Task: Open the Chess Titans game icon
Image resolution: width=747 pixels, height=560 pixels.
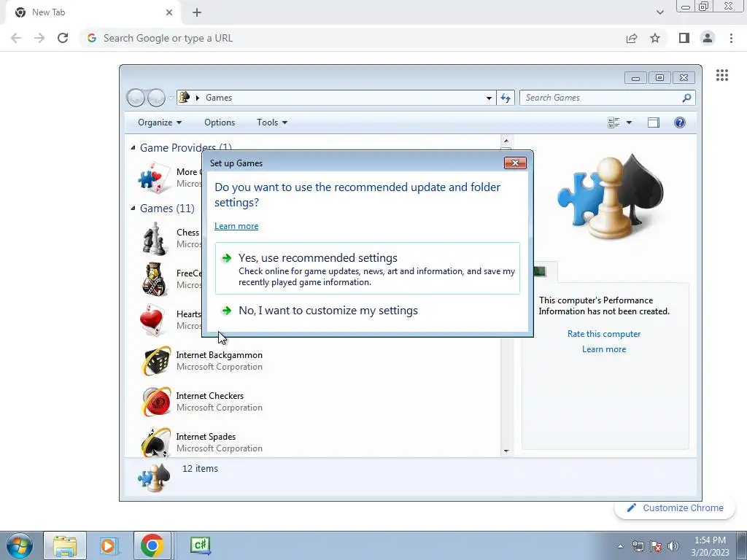Action: click(x=155, y=239)
